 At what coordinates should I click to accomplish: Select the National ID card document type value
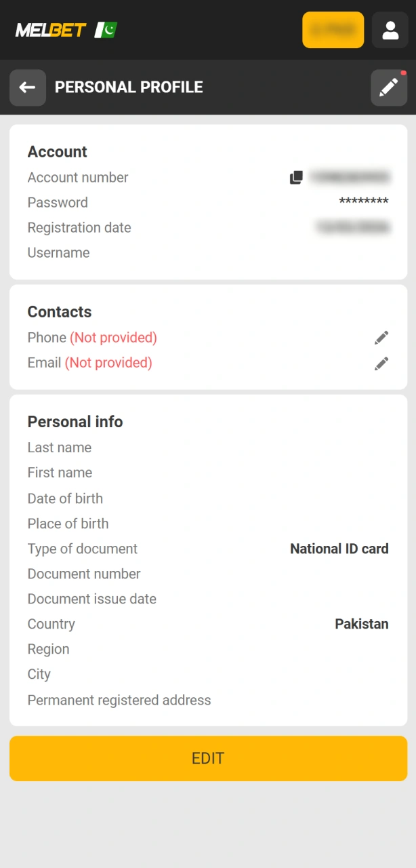click(x=339, y=549)
